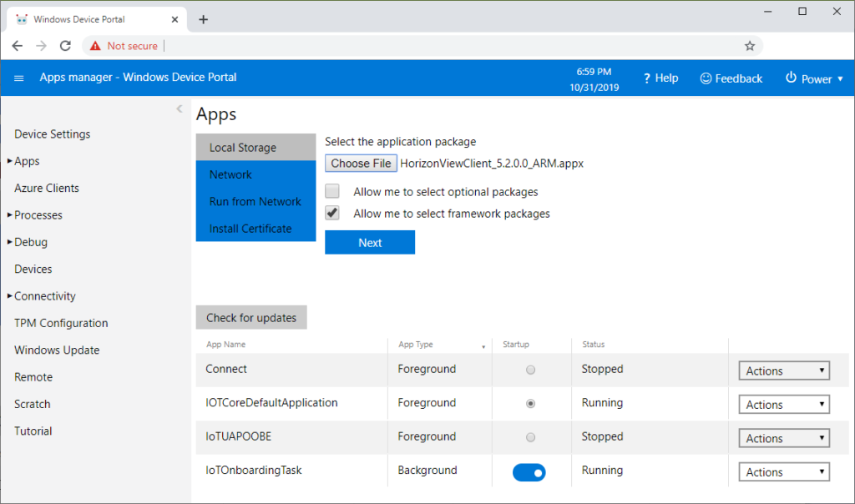This screenshot has width=855, height=504.
Task: Click the Choose File button
Action: [361, 163]
